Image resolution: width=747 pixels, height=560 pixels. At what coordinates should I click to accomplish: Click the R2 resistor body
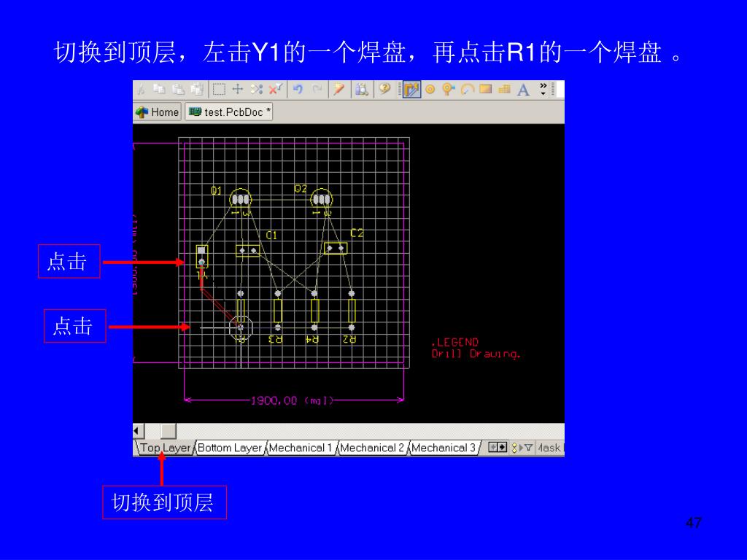(352, 311)
